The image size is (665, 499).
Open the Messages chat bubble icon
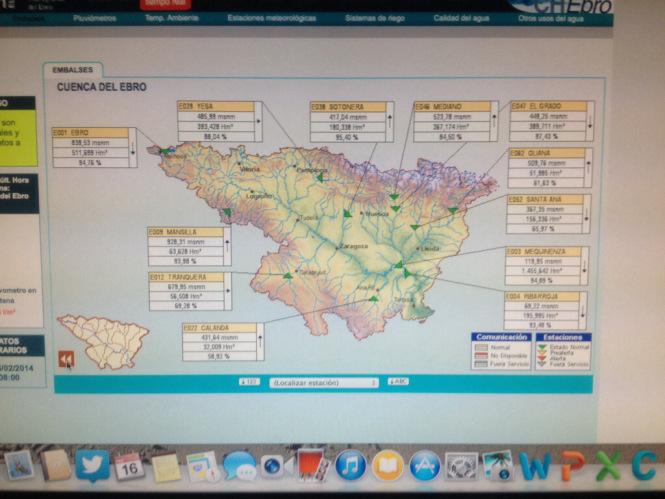239,467
